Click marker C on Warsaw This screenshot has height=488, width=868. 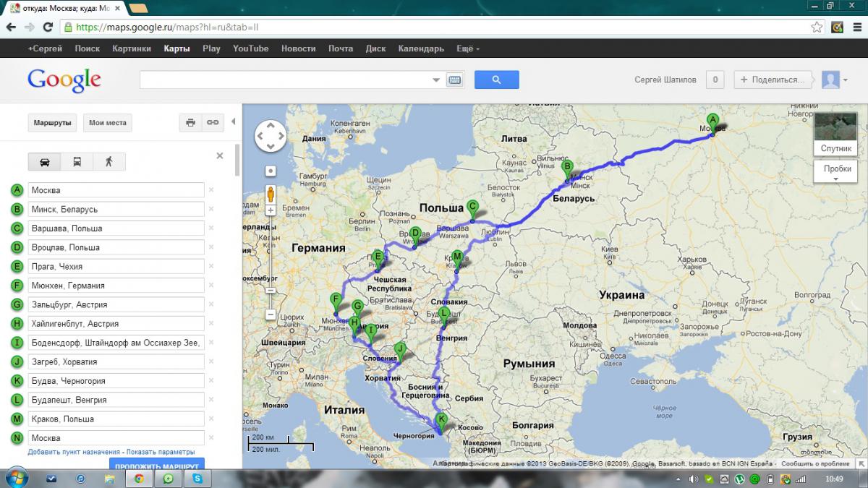[472, 209]
